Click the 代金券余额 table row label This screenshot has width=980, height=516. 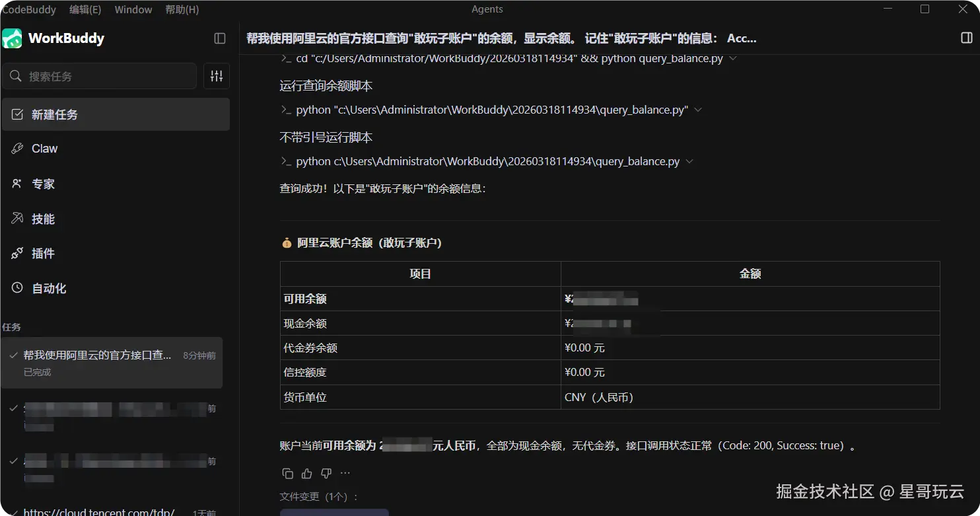click(x=310, y=348)
